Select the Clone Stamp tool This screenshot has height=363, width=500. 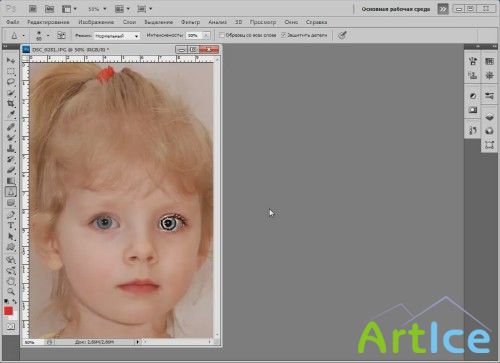11,149
